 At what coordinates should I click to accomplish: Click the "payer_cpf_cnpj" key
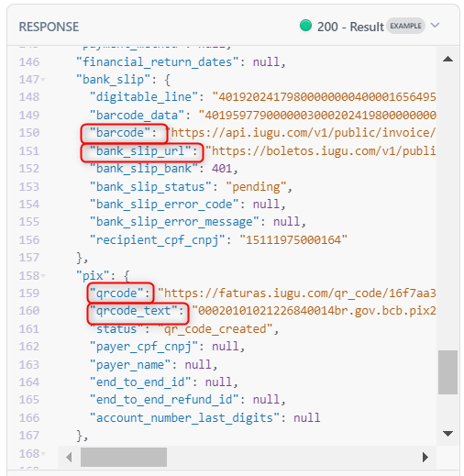coord(144,347)
